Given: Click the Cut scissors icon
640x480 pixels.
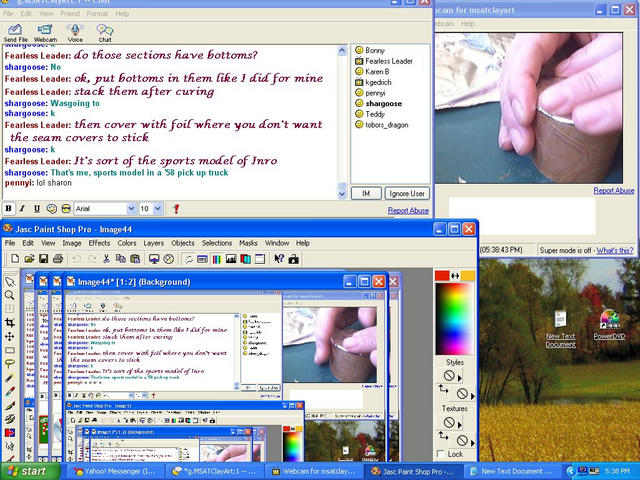Looking at the screenshot, I should click(106, 259).
